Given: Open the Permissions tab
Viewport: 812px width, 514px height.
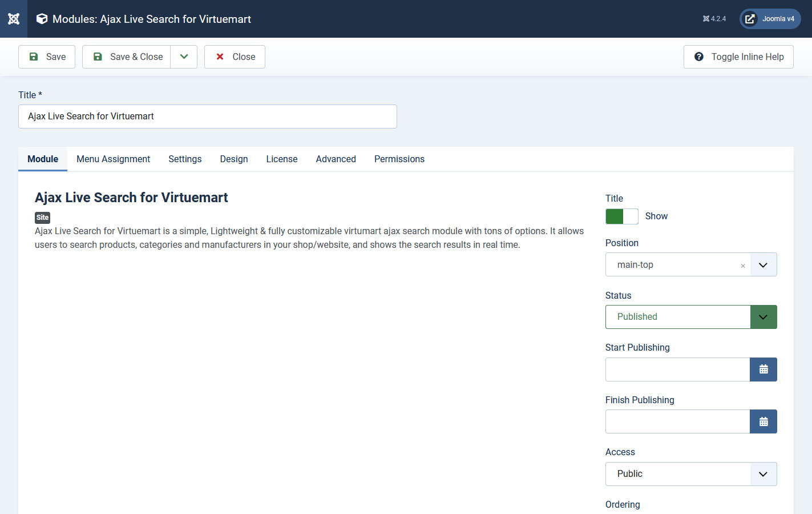Looking at the screenshot, I should pyautogui.click(x=399, y=159).
